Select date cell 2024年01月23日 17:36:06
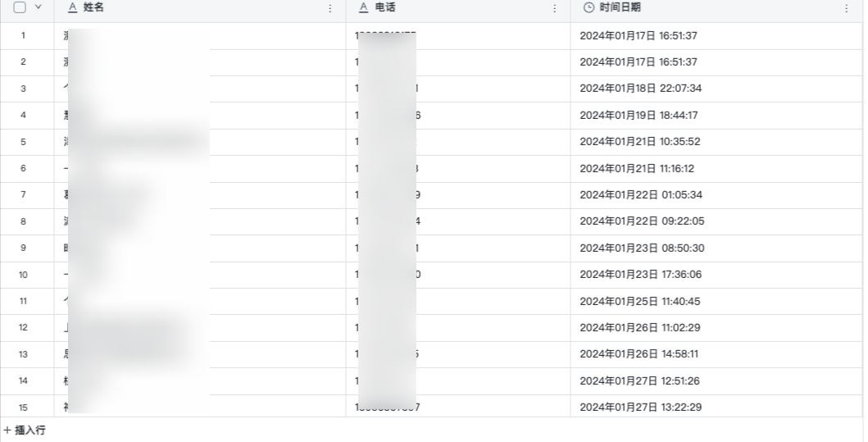The image size is (868, 442). coord(716,275)
